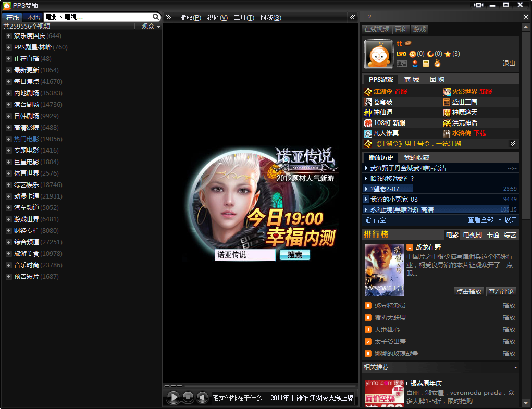532x409 pixels.
Task: Click the video search input field
Action: (98, 17)
